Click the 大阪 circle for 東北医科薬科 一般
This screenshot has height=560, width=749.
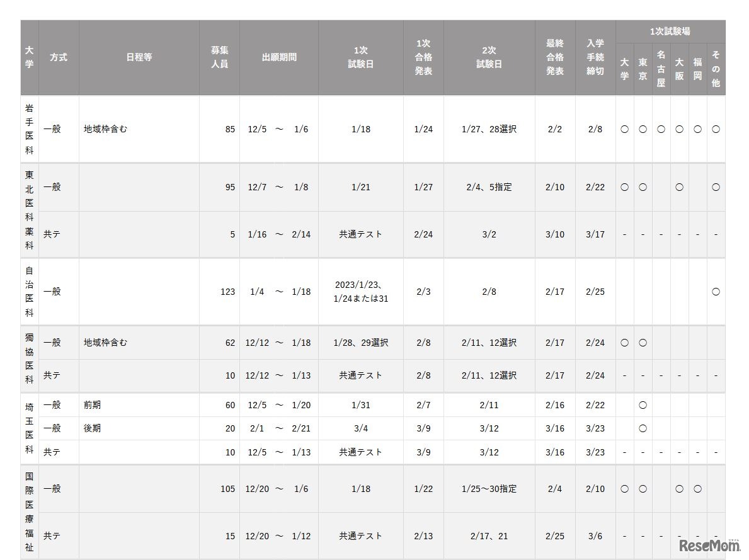tap(679, 187)
